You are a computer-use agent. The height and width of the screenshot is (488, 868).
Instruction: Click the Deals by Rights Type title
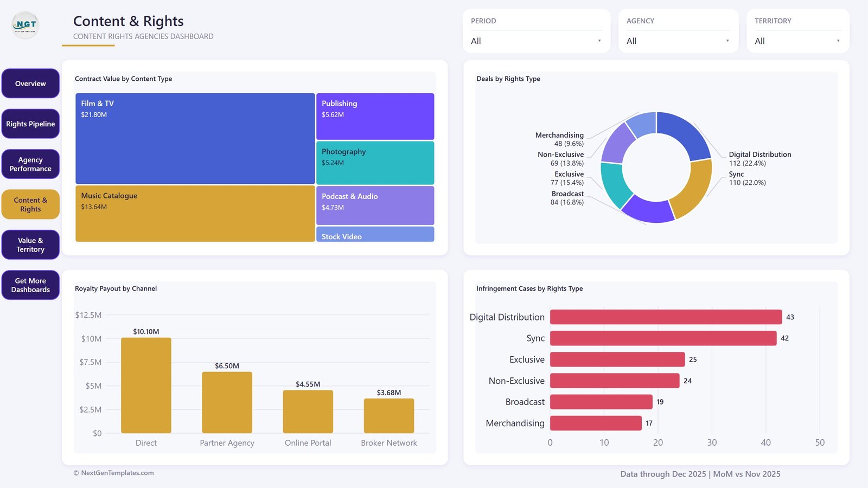pos(508,79)
